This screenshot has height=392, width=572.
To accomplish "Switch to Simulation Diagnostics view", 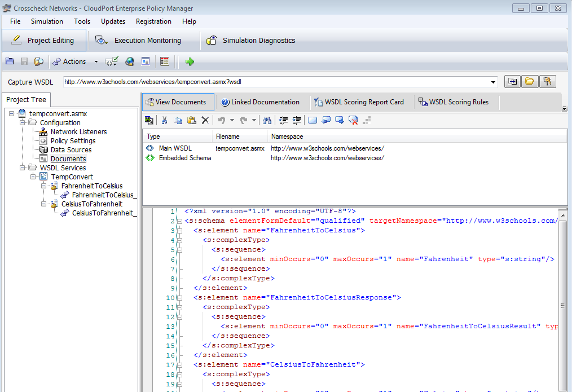I will tap(251, 41).
